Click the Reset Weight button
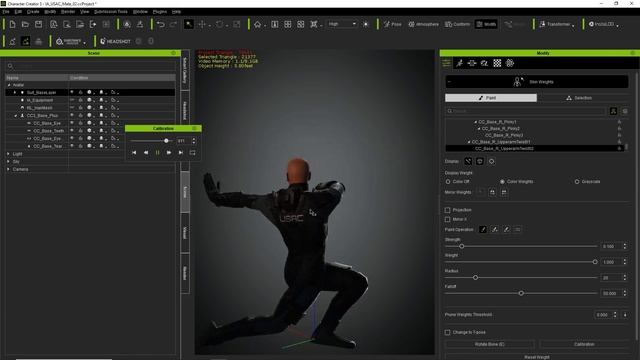The width and height of the screenshot is (640, 360). pyautogui.click(x=537, y=357)
